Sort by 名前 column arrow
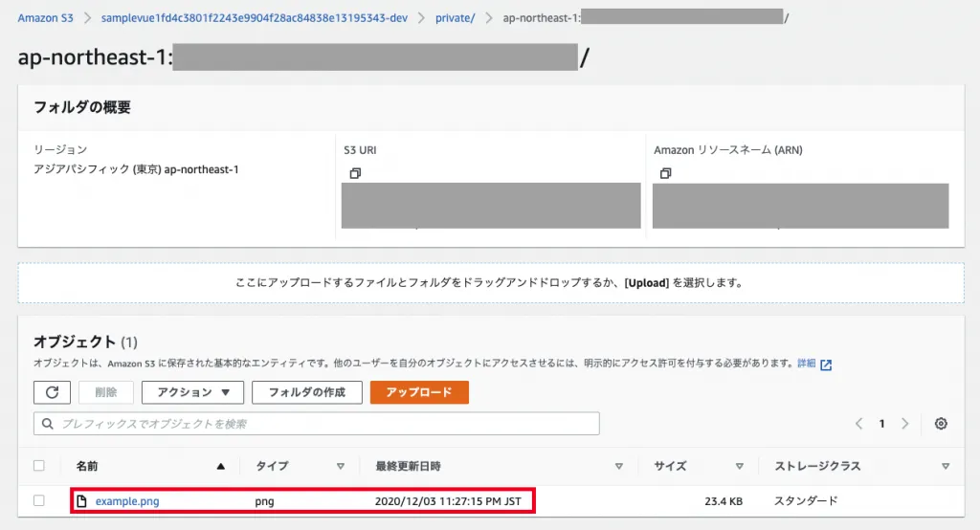 (221, 467)
